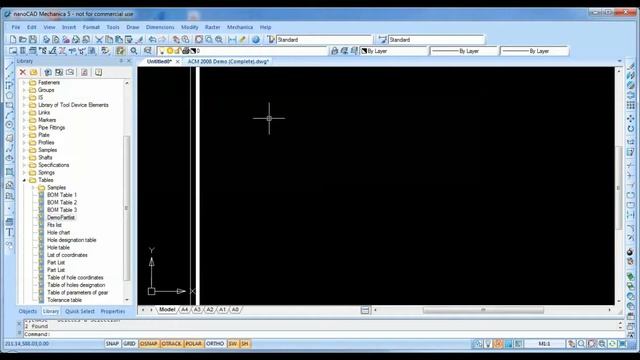Click the ML1 scale field in status bar

click(544, 344)
